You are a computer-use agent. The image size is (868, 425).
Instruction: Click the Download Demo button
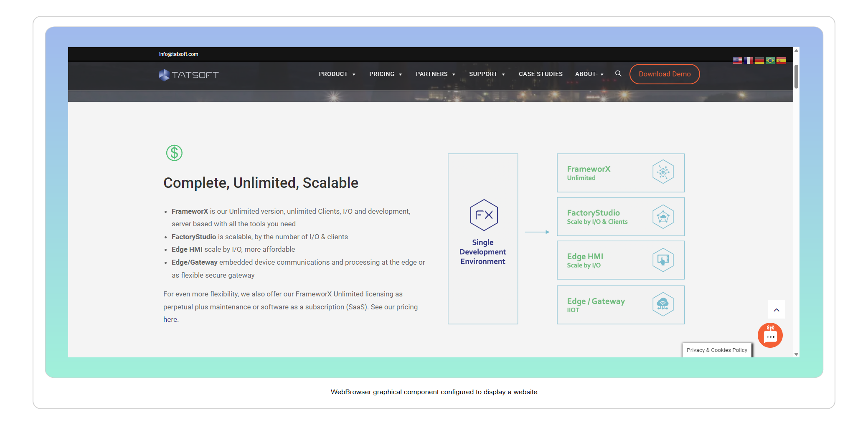pos(664,74)
